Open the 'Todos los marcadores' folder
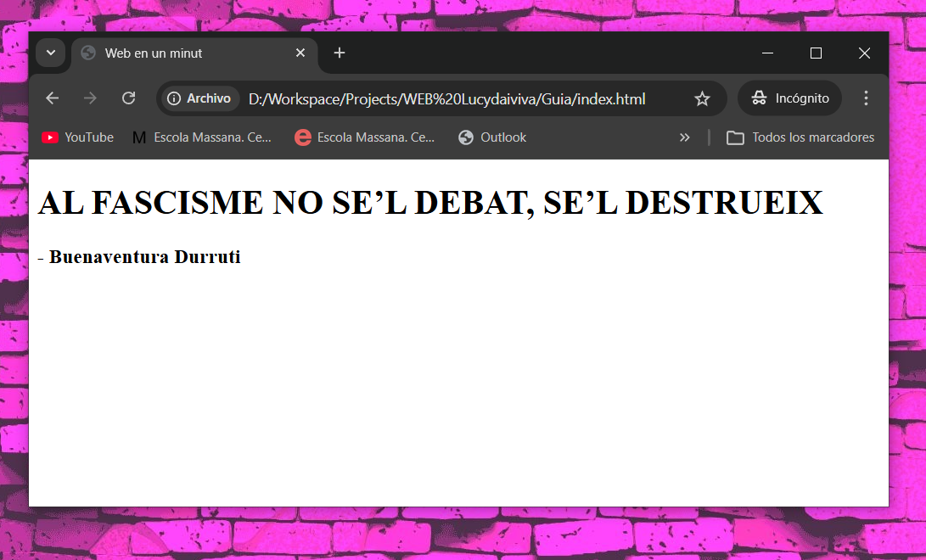This screenshot has height=560, width=926. pyautogui.click(x=800, y=137)
